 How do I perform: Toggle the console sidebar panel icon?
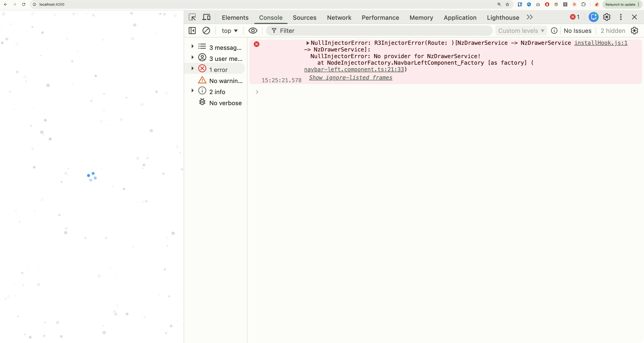click(x=192, y=30)
